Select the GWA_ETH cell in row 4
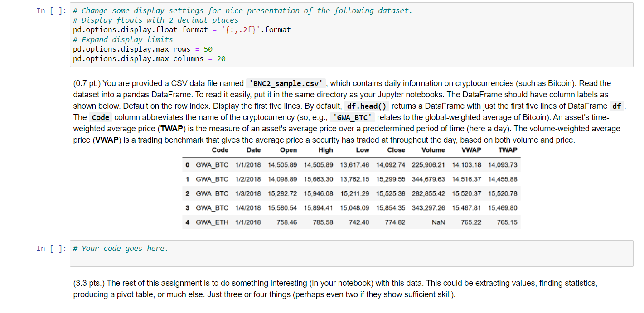This screenshot has width=644, height=313. point(211,222)
